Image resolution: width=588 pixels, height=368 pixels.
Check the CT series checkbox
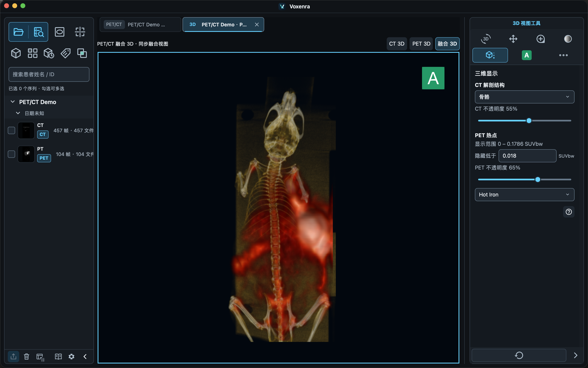(11, 130)
